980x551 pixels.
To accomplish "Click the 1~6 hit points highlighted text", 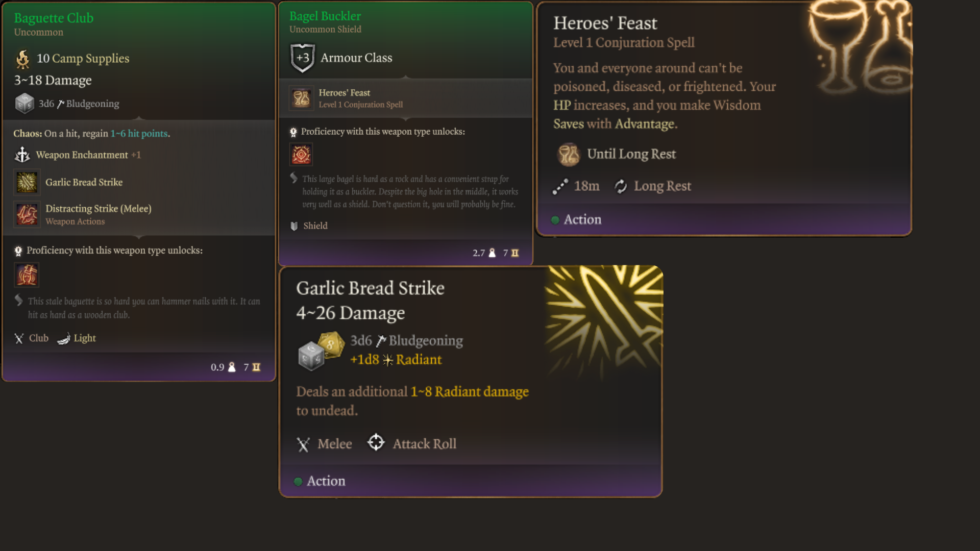I will pos(139,134).
